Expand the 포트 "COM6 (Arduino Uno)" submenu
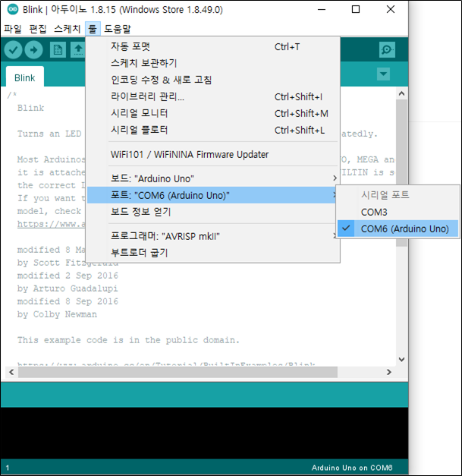The image size is (462, 476). point(212,195)
